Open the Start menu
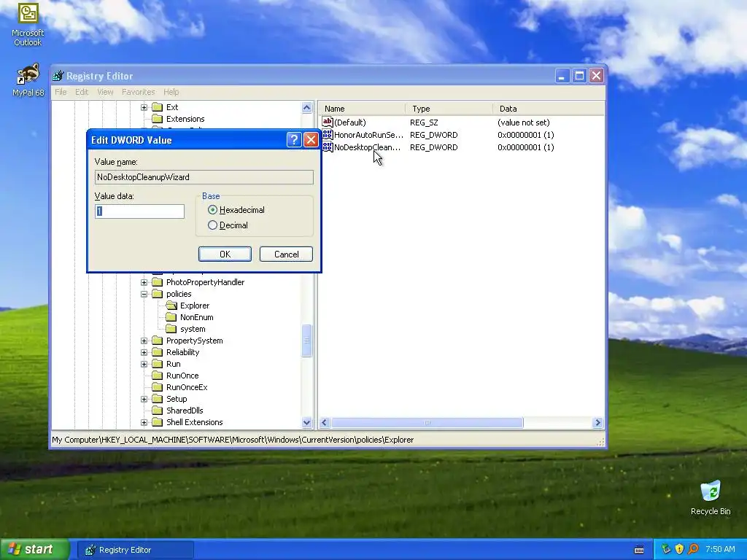 coord(35,550)
